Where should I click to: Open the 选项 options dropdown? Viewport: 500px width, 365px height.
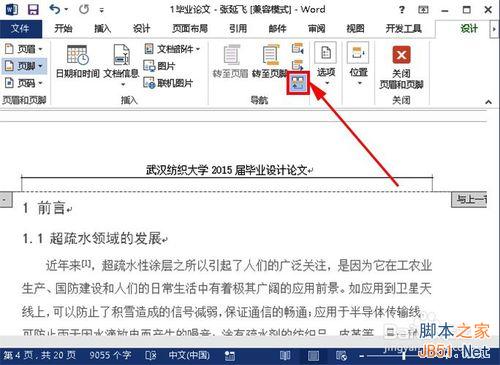pyautogui.click(x=326, y=63)
